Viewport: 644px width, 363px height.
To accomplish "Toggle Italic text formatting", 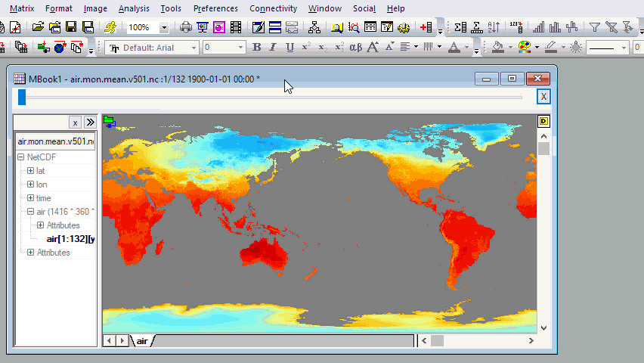I will 274,47.
